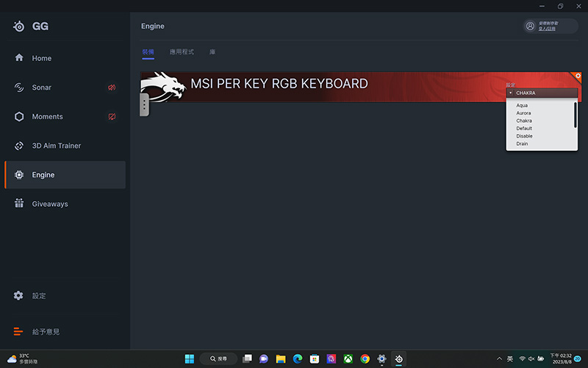The width and height of the screenshot is (588, 368).
Task: Click the Sonar disabled status icon
Action: click(x=112, y=88)
